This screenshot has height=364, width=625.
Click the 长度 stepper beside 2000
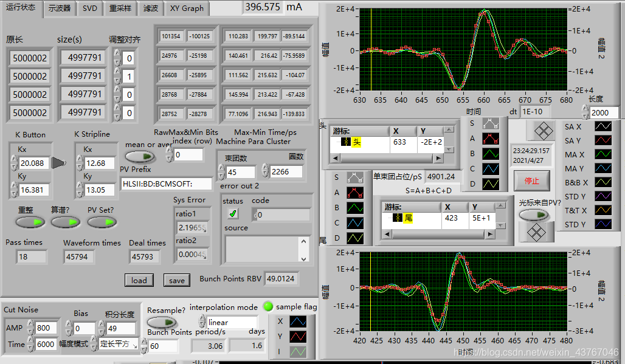click(585, 112)
